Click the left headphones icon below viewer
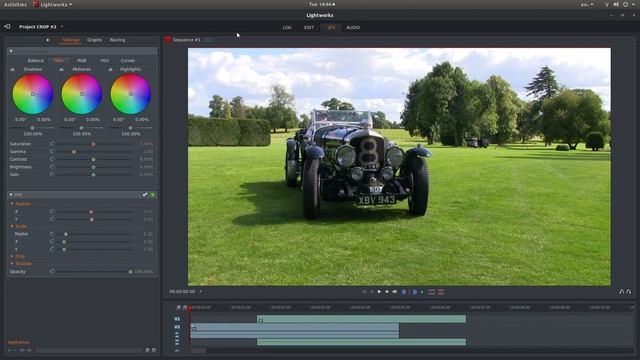Image resolution: width=640 pixels, height=360 pixels. (622, 291)
